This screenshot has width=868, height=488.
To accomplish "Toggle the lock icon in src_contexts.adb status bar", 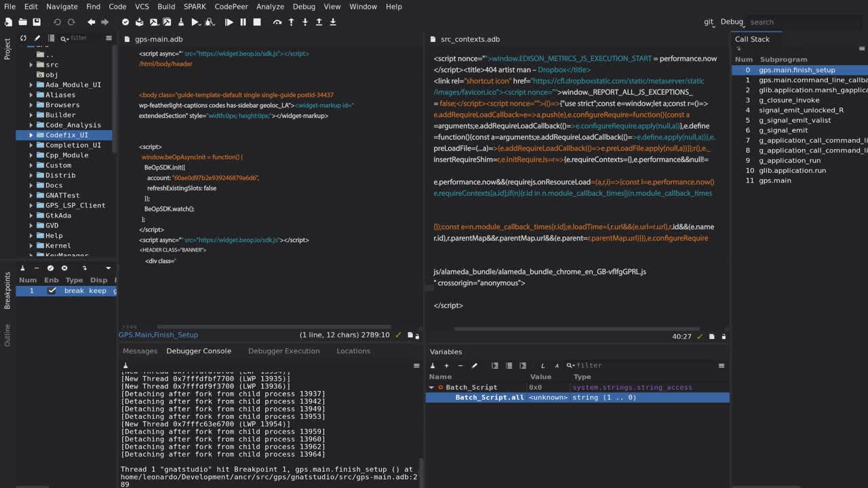I will point(724,336).
